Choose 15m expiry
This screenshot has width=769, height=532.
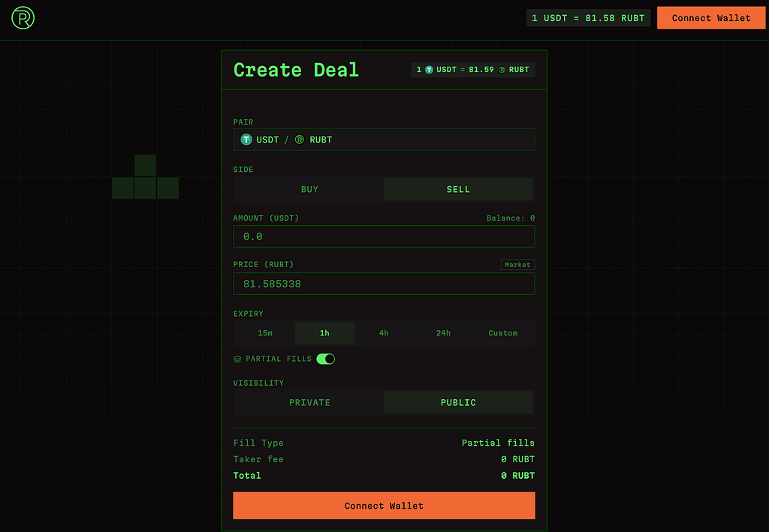pos(265,333)
